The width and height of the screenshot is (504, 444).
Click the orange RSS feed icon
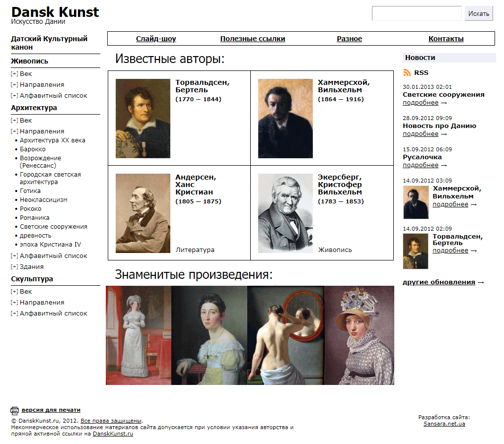[x=407, y=73]
